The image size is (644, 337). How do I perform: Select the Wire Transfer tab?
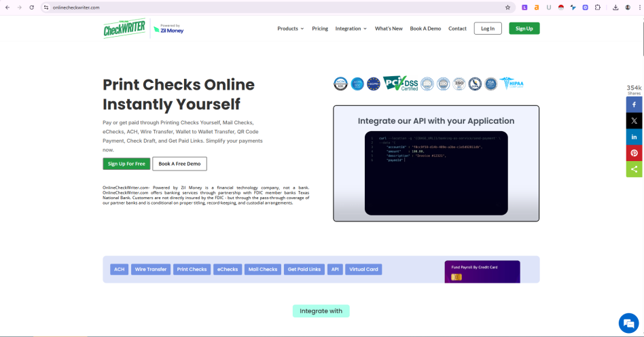[x=150, y=269]
